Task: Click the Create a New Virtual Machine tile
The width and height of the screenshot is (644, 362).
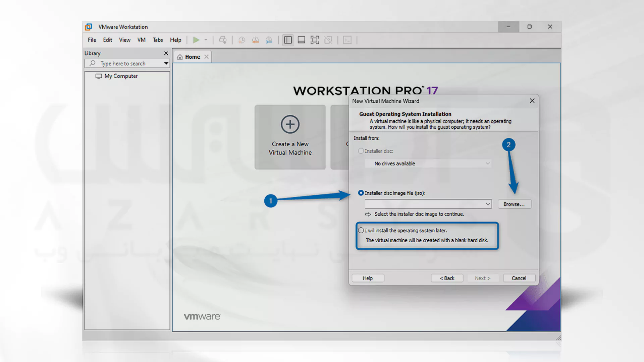Action: point(290,137)
